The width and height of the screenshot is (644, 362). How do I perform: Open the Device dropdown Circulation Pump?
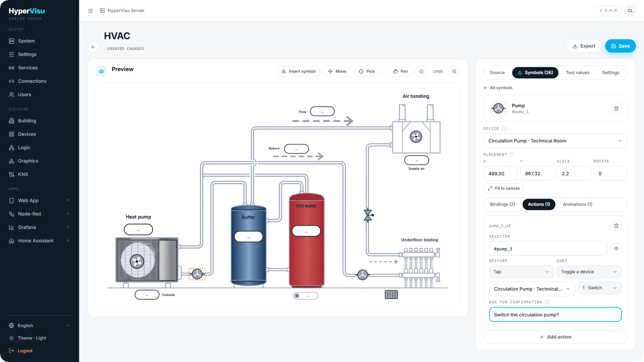tap(555, 141)
